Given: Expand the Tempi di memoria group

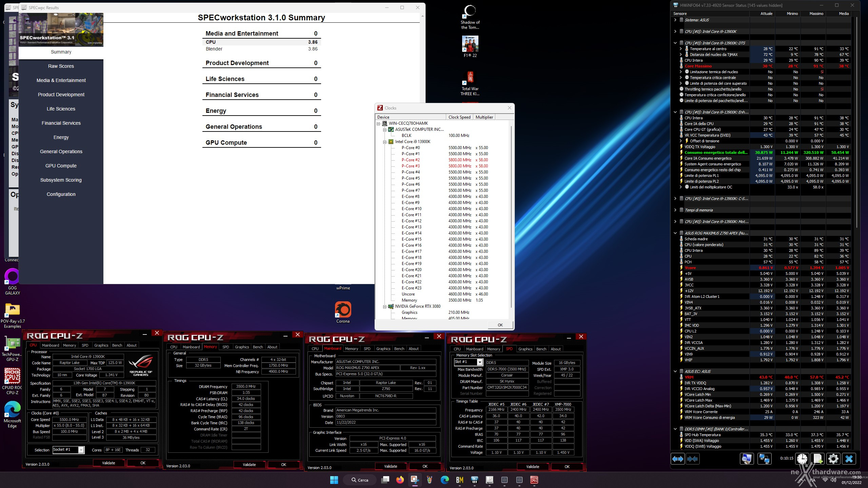Looking at the screenshot, I should (675, 210).
